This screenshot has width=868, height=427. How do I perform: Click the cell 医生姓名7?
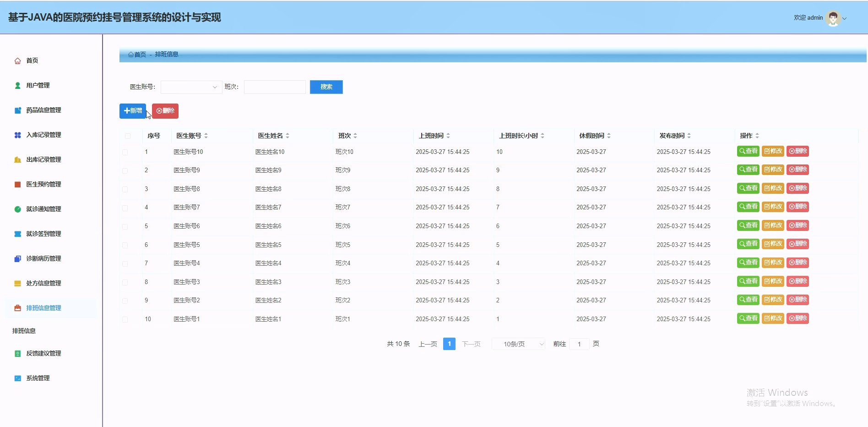click(268, 208)
